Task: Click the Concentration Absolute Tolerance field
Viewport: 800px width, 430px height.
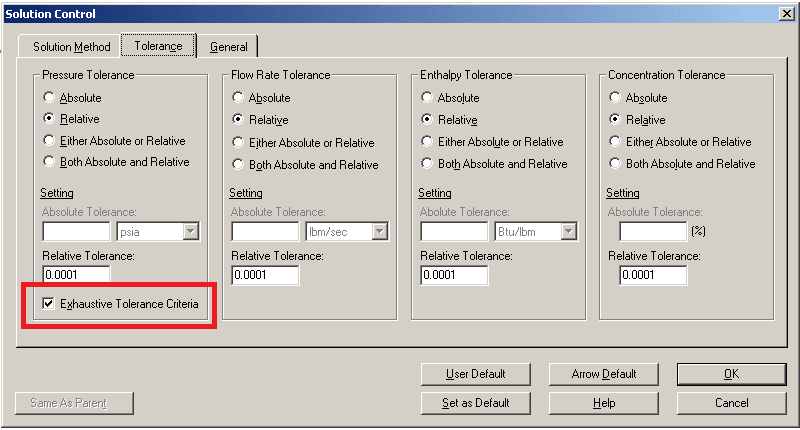Action: pos(653,232)
